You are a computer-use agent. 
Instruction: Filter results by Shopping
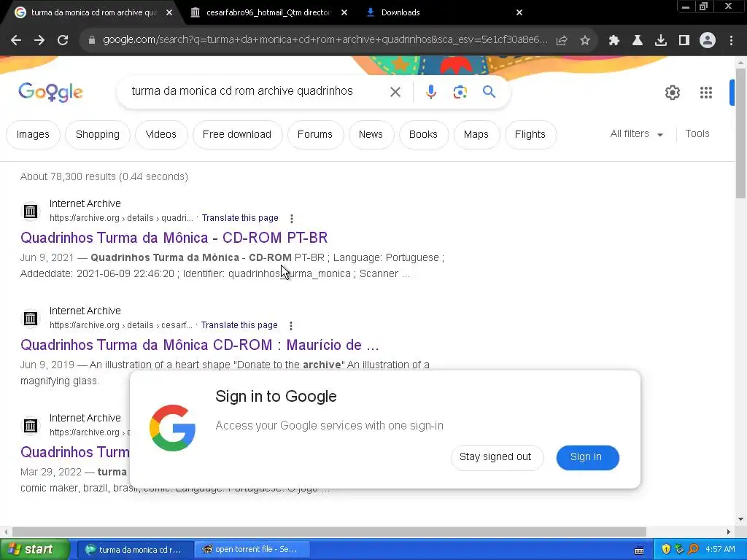(98, 135)
